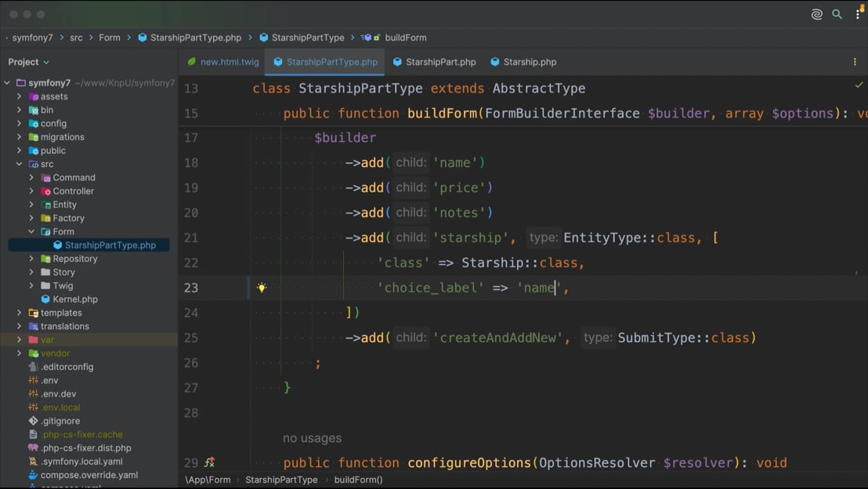Select the .env.dev file in the tree
Viewport: 868px width, 489px height.
point(58,393)
